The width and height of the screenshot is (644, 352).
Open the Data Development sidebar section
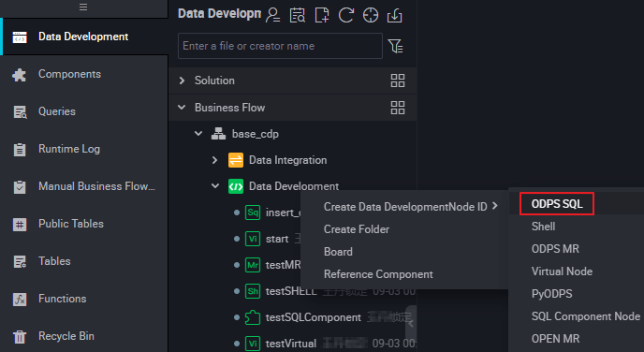(x=84, y=37)
